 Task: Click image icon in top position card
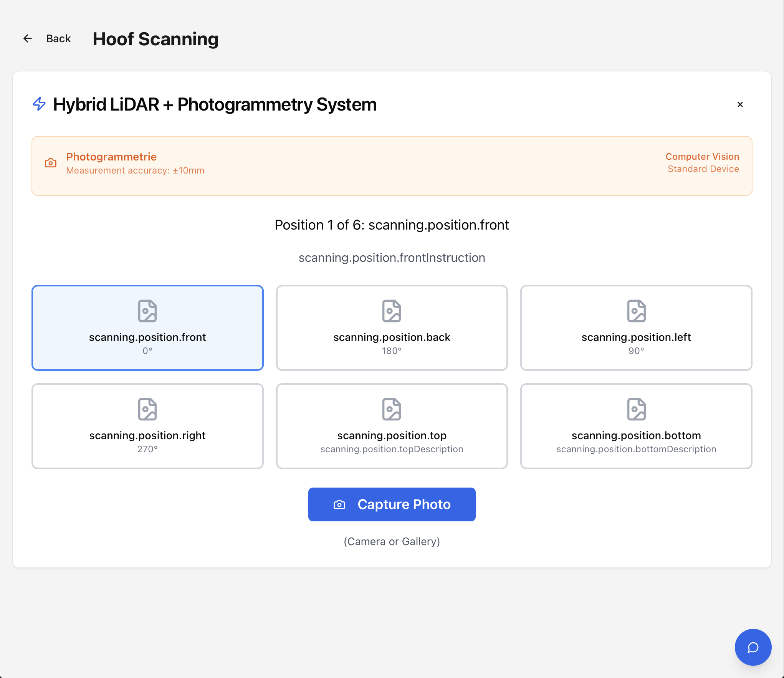[x=392, y=409]
